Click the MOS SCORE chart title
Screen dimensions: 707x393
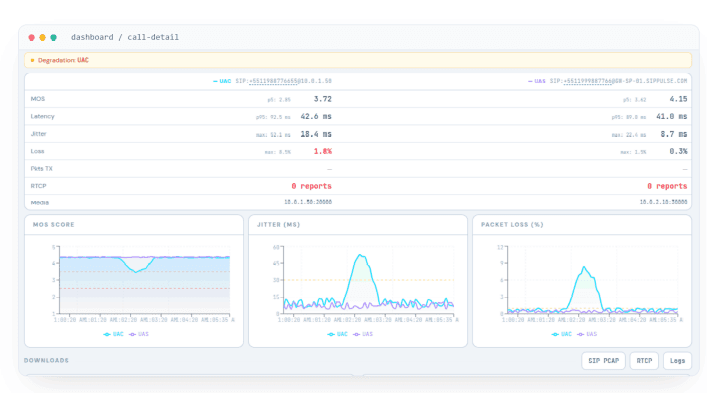coord(54,224)
